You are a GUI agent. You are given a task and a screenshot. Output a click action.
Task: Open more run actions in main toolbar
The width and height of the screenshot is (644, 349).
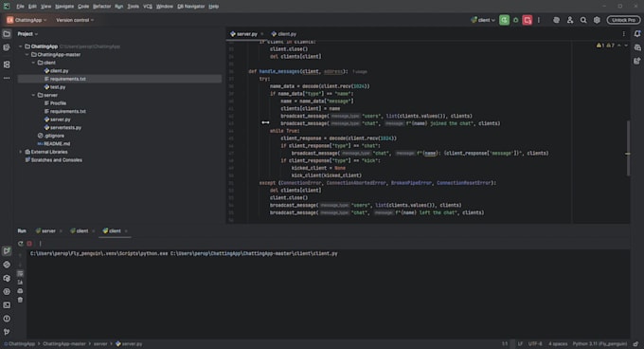click(539, 20)
